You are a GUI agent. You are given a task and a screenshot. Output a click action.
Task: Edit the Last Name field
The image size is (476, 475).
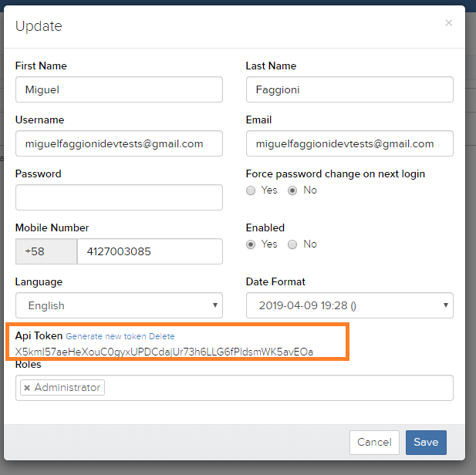coord(349,89)
